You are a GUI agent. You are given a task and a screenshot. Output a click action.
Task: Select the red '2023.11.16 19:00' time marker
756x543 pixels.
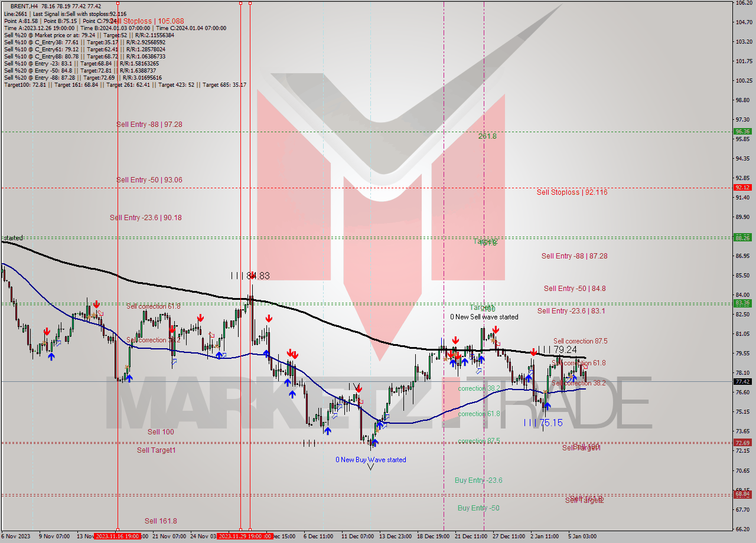118,537
